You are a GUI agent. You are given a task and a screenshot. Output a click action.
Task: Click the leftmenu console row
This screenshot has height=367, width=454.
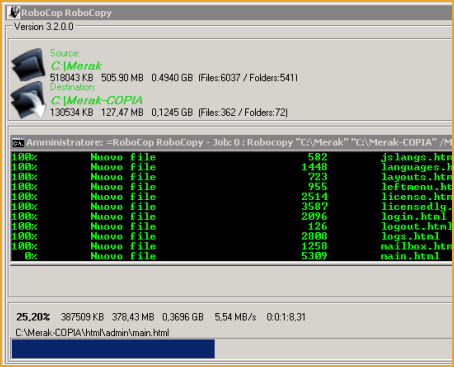232,187
